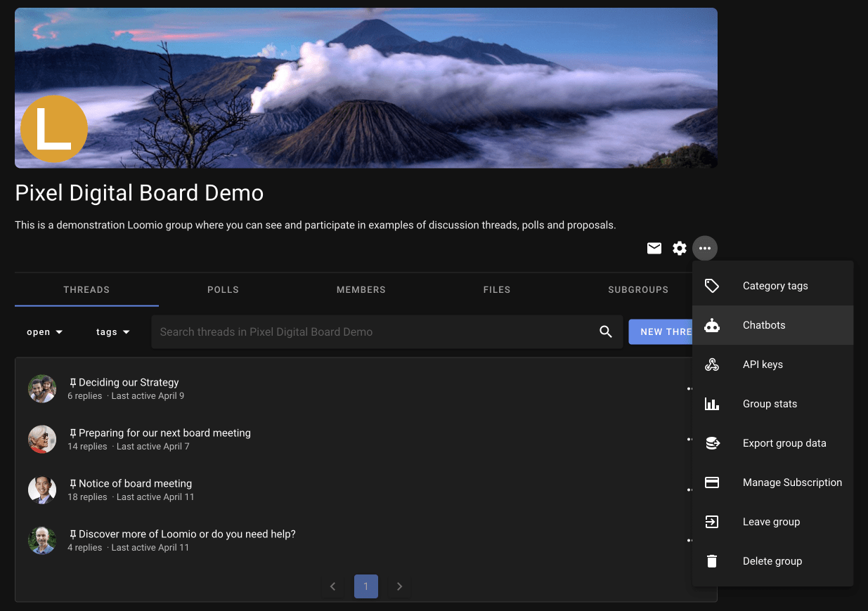Click the Export group data database icon
Viewport: 868px width, 611px height.
pos(712,443)
